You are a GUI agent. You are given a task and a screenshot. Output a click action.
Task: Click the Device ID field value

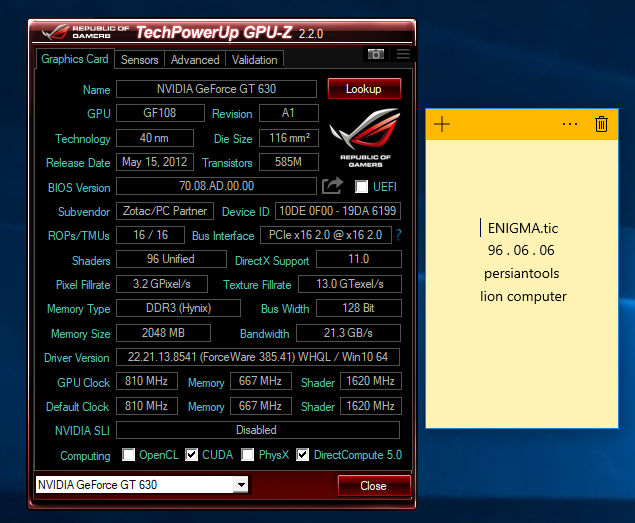pos(338,211)
